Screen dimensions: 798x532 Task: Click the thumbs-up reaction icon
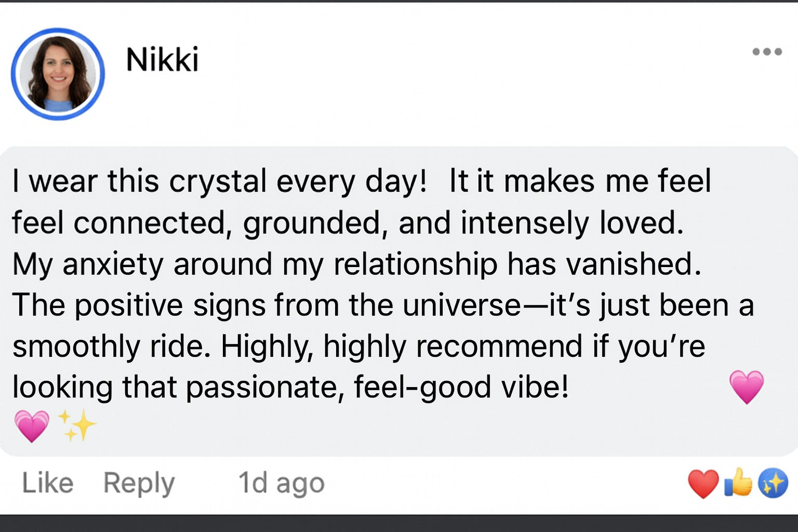[x=738, y=483]
